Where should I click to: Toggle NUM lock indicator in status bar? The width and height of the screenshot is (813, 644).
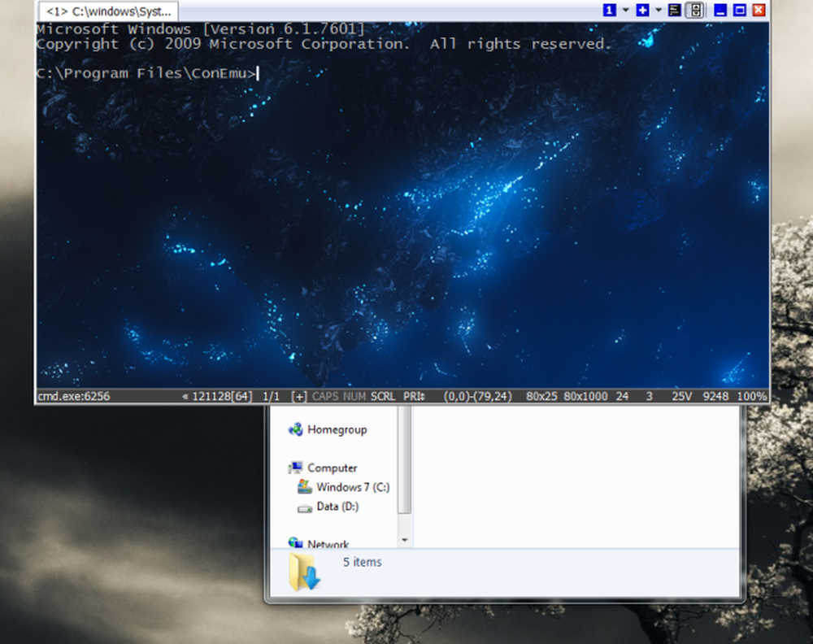[x=354, y=397]
